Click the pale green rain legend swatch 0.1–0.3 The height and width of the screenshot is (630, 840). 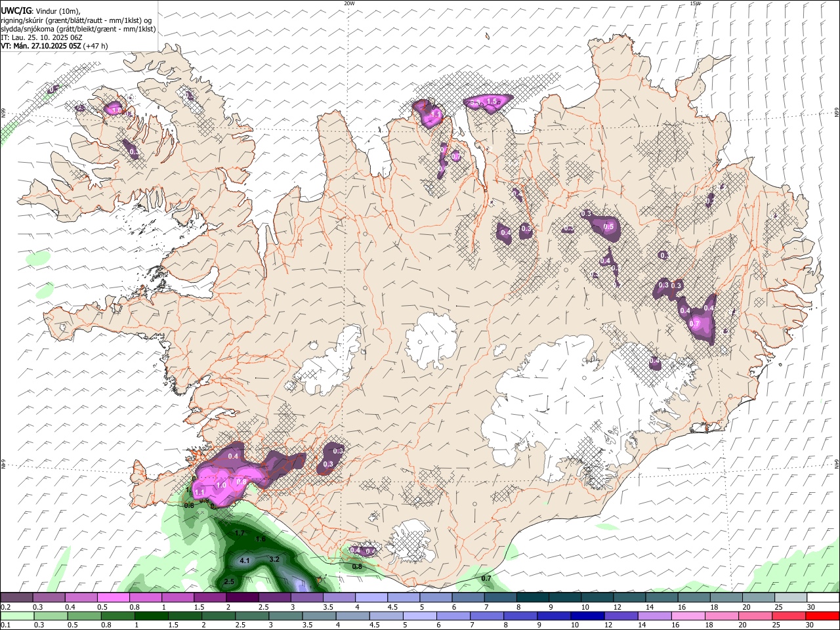click(x=16, y=616)
